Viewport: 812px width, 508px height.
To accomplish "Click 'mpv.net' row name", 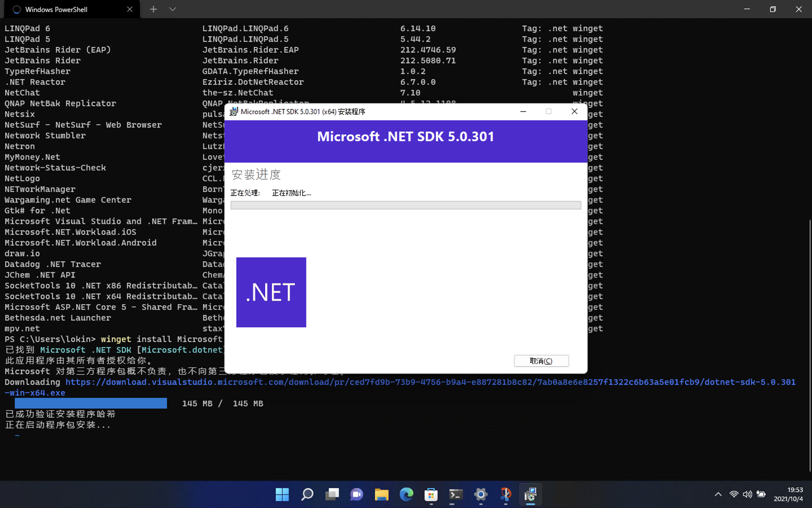I will 22,329.
